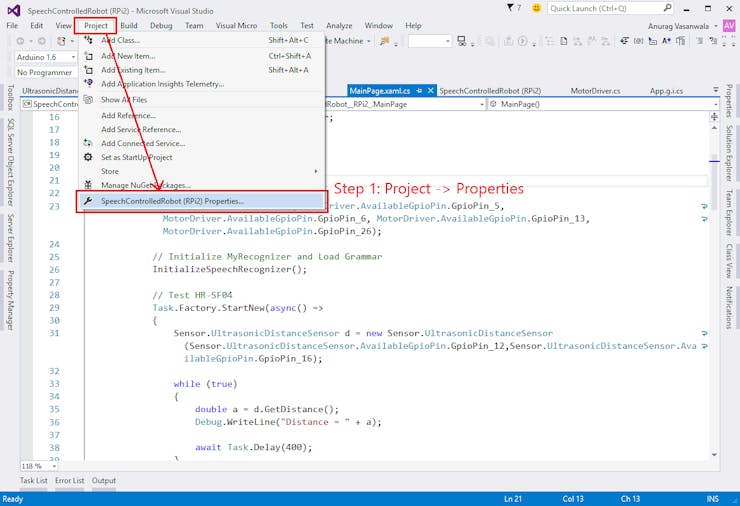Open the Notifications side tab

click(729, 307)
